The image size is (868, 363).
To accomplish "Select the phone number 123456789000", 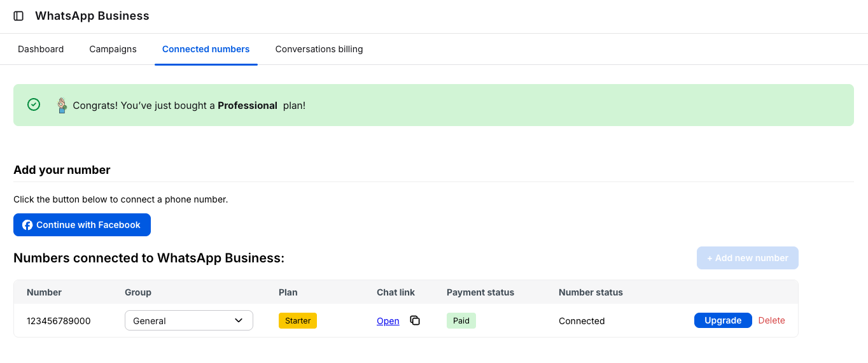I will pyautogui.click(x=59, y=321).
